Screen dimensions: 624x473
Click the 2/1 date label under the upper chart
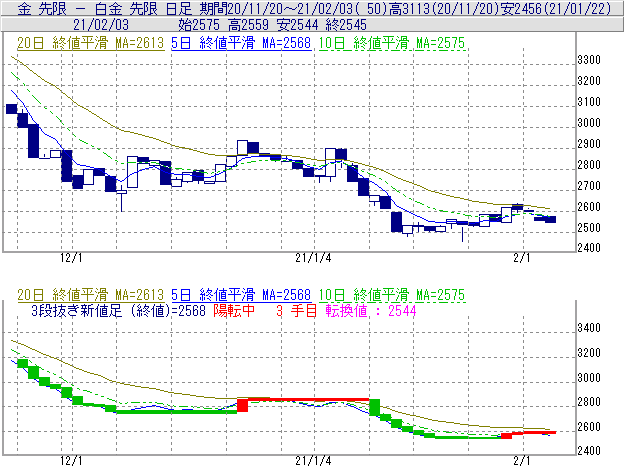[x=522, y=258]
